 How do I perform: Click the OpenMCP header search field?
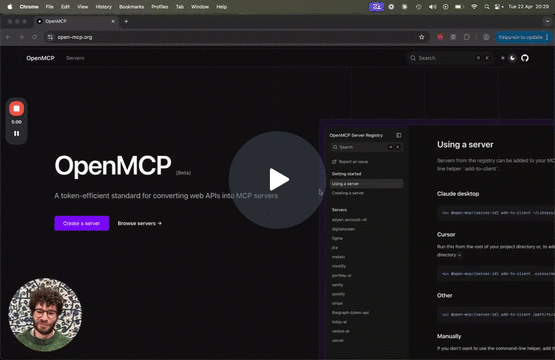tap(450, 58)
